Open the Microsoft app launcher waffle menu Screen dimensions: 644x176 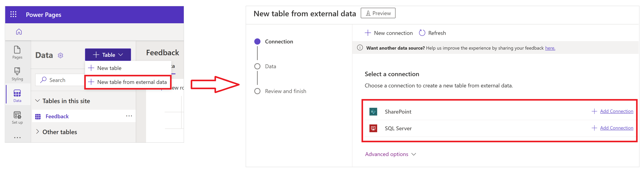click(14, 14)
